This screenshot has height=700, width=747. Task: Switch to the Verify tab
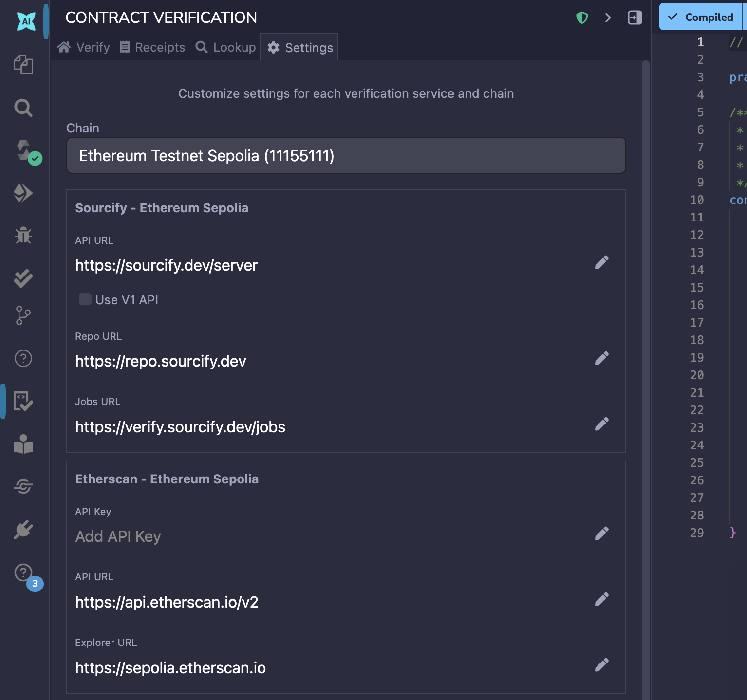click(83, 47)
